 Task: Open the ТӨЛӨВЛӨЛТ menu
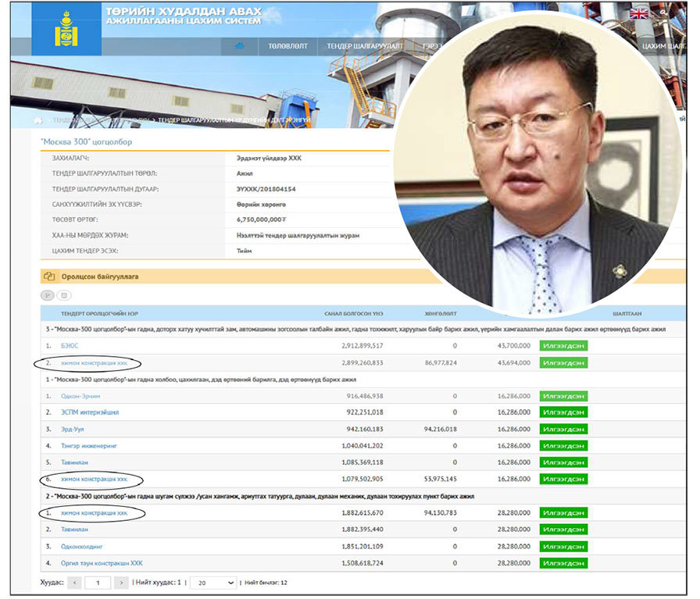click(x=287, y=46)
